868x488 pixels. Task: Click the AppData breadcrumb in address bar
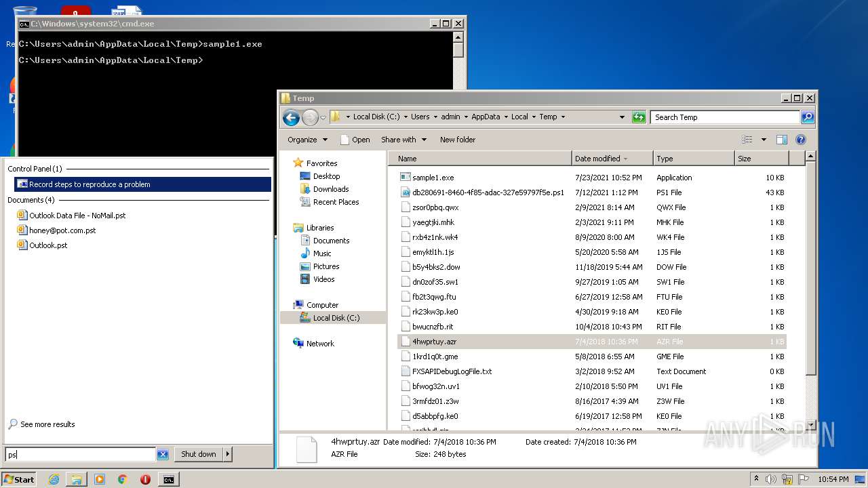[x=486, y=117]
